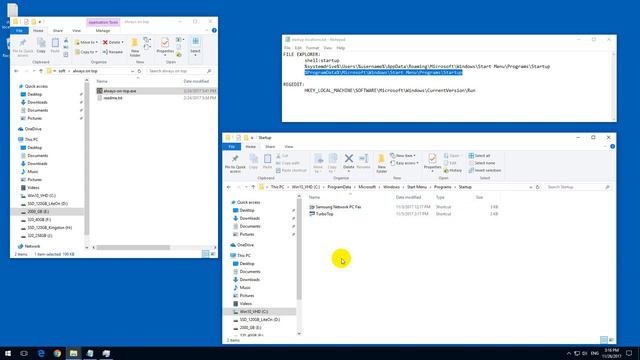The height and width of the screenshot is (360, 640).
Task: Open Manage tab in always on top window
Action: pos(103,31)
